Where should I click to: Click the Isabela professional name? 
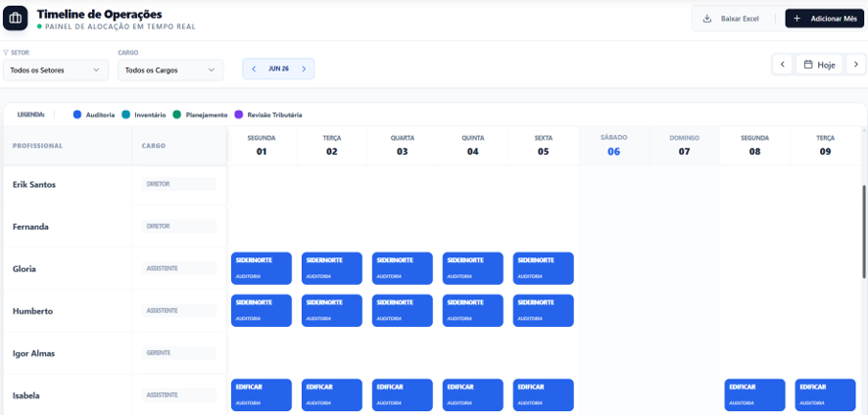(x=26, y=395)
